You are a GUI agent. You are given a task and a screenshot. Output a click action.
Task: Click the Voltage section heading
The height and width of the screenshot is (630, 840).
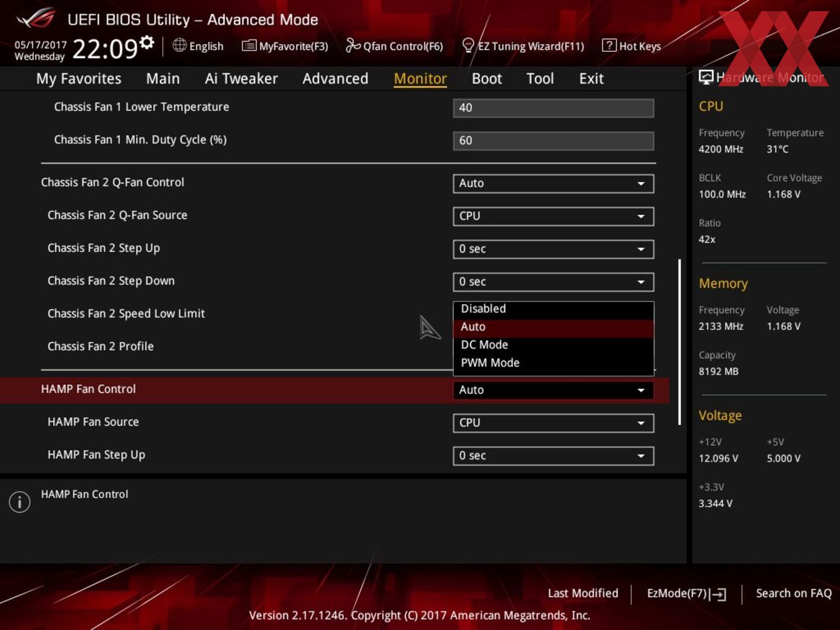pyautogui.click(x=720, y=416)
